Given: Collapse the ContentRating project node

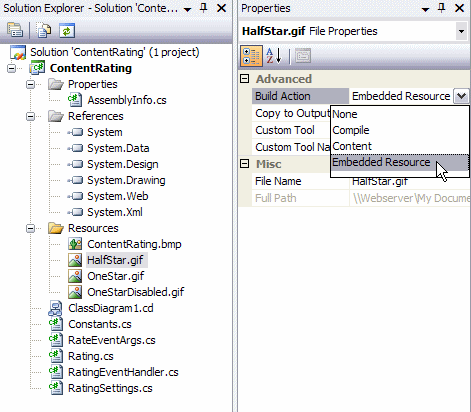Looking at the screenshot, I should coord(11,68).
